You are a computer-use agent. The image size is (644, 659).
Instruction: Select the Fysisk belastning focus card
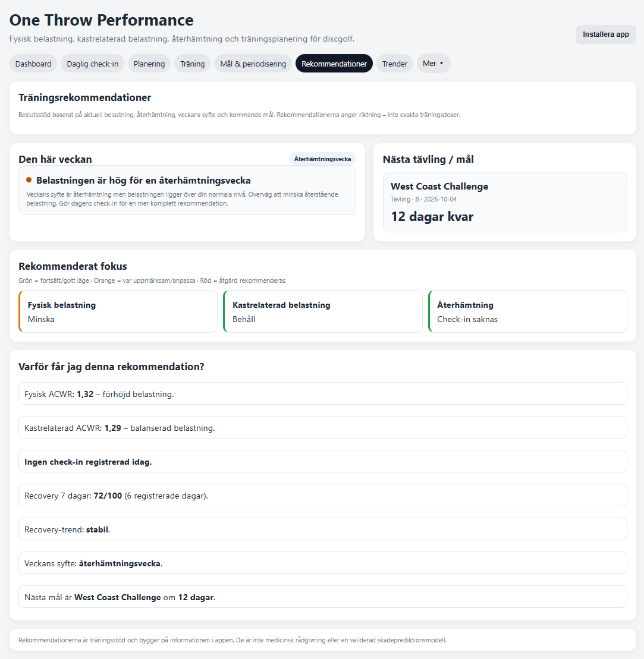[x=118, y=311]
